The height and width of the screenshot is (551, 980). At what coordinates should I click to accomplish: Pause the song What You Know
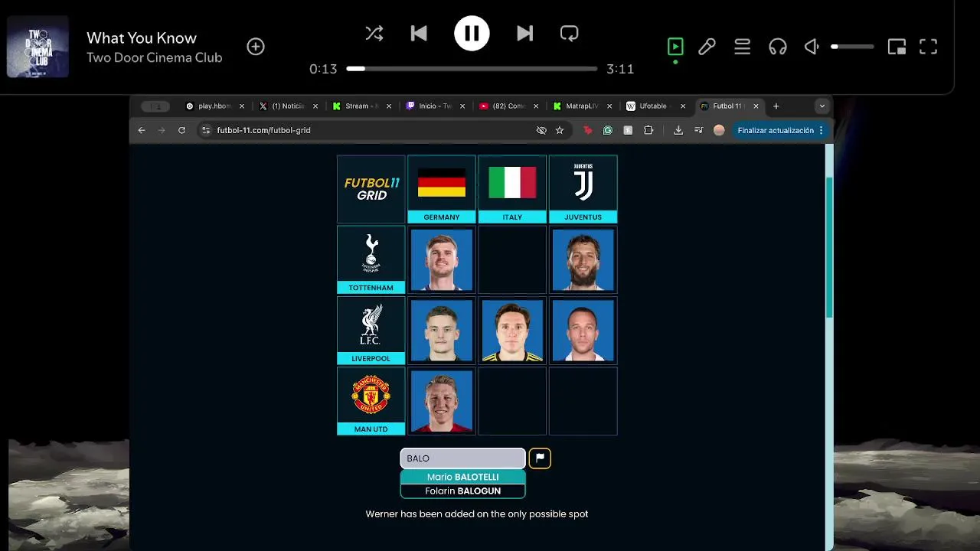[472, 33]
